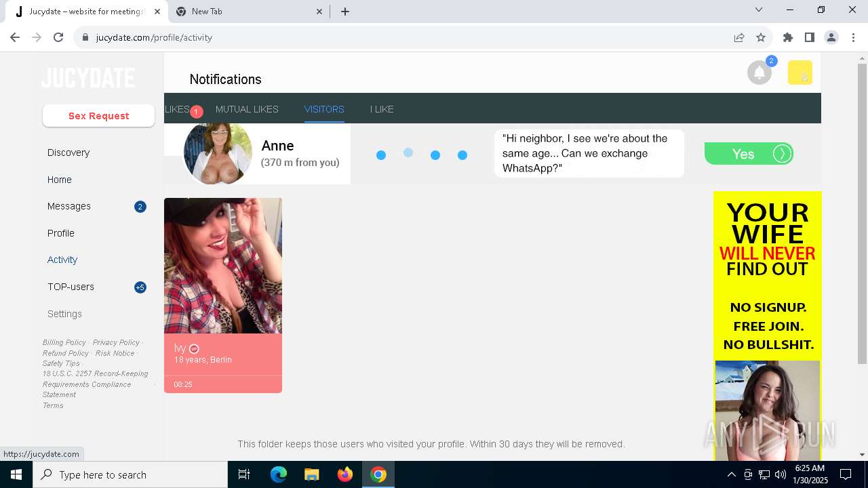Screen dimensions: 868x488
Task: Open Safety Tips link
Action: point(61,363)
